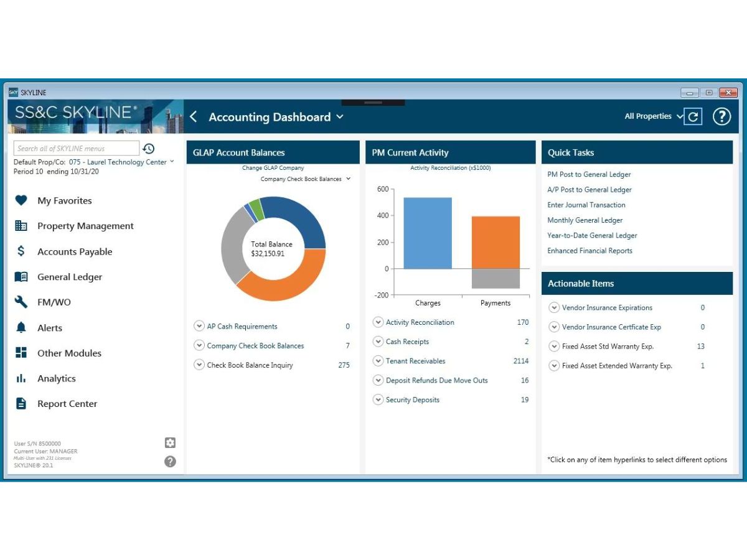The width and height of the screenshot is (747, 560).
Task: Open My Favorites heart icon
Action: pos(21,200)
